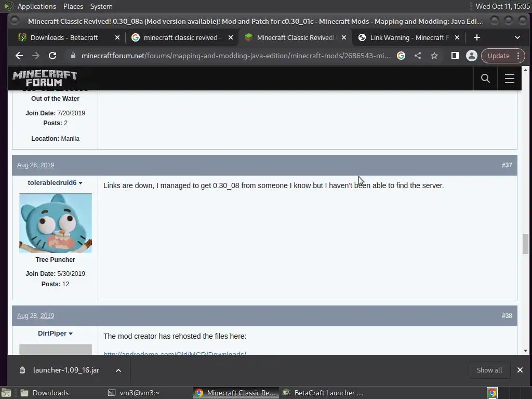Close the downloads bar
The height and width of the screenshot is (399, 532).
[x=520, y=370]
